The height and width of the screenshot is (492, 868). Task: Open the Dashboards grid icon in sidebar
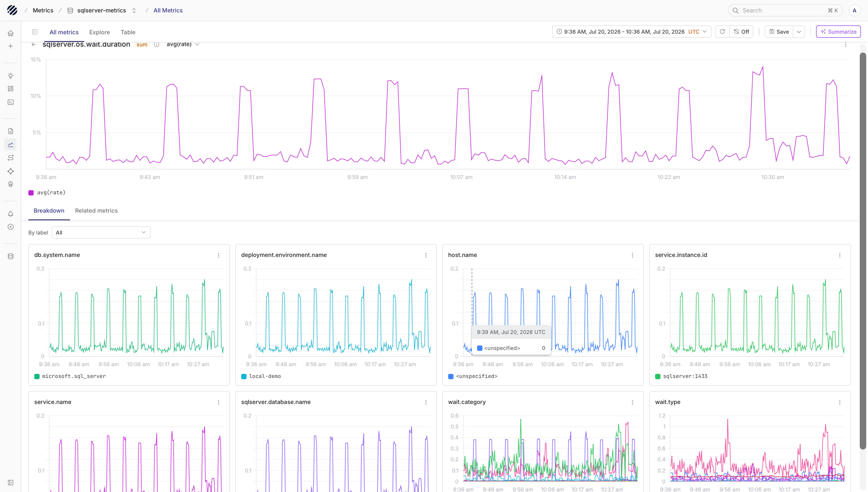[10, 89]
